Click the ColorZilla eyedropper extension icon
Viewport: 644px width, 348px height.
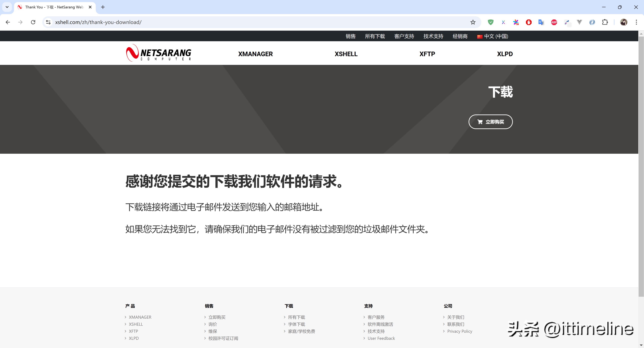click(x=567, y=22)
